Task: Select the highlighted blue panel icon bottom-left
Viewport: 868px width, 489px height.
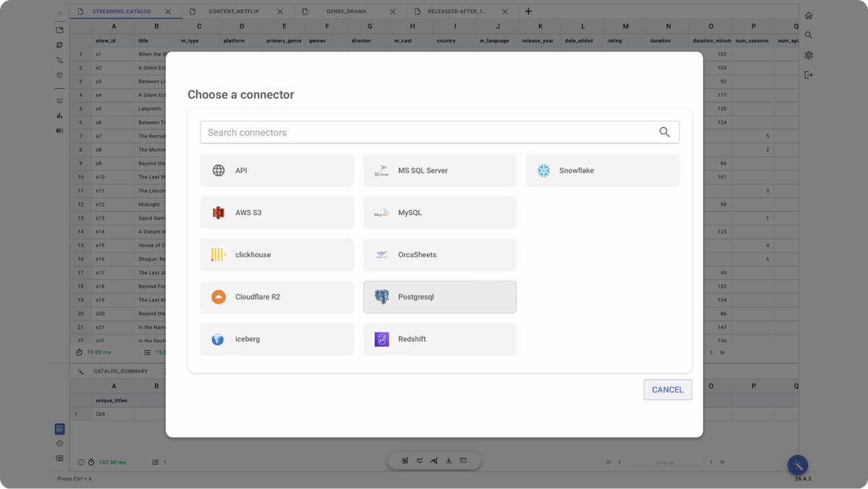Action: [x=60, y=429]
